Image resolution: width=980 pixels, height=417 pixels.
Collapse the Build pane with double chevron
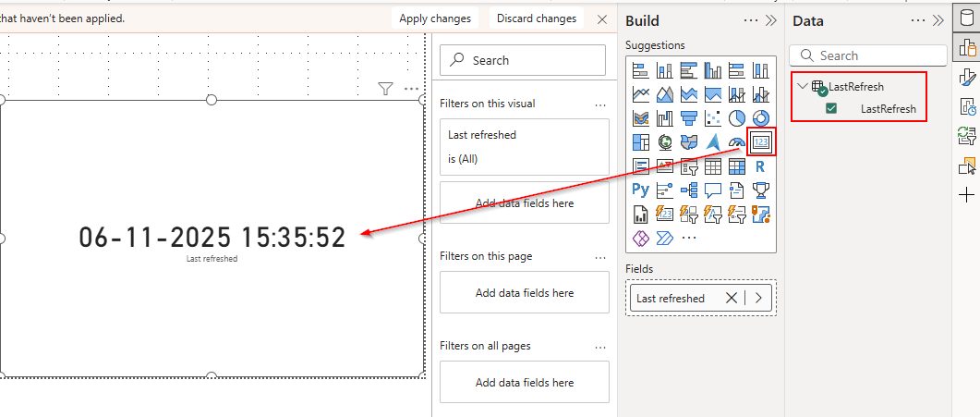[774, 20]
